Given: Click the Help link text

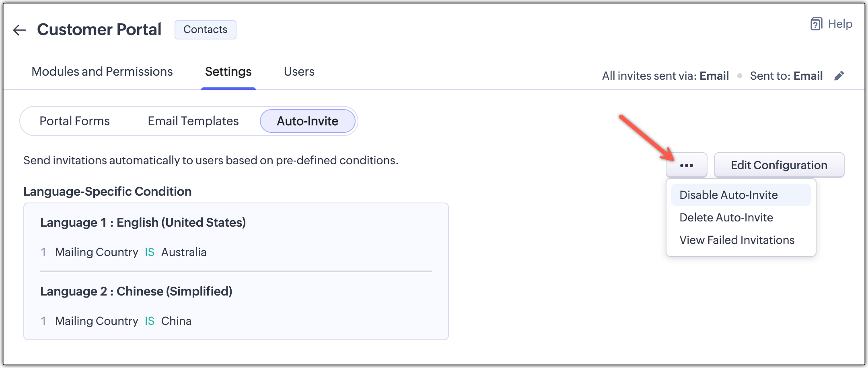Looking at the screenshot, I should pyautogui.click(x=840, y=24).
